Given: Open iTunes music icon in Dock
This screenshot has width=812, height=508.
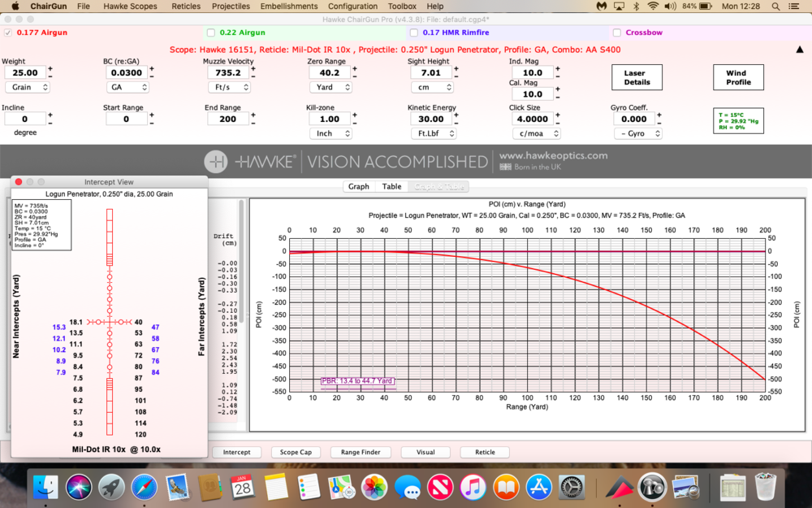Looking at the screenshot, I should 473,487.
